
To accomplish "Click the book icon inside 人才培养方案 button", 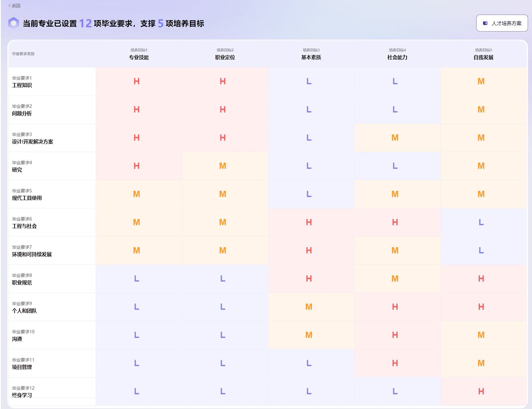I will [485, 23].
